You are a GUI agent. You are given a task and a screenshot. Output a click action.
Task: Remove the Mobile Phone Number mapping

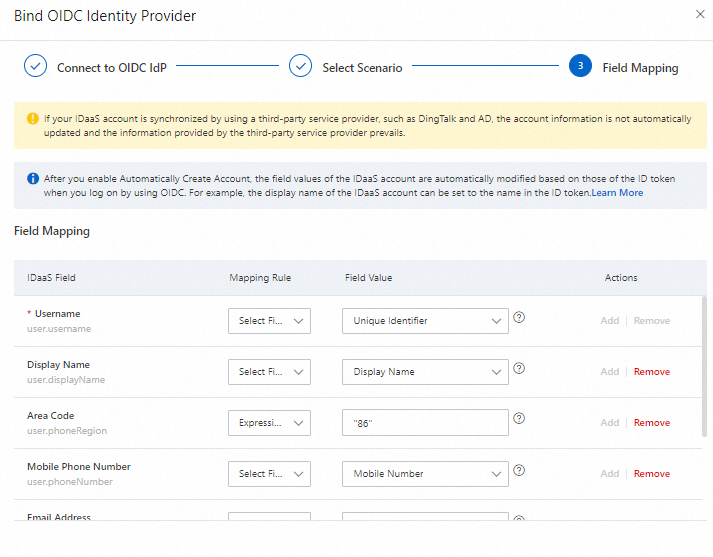click(652, 474)
